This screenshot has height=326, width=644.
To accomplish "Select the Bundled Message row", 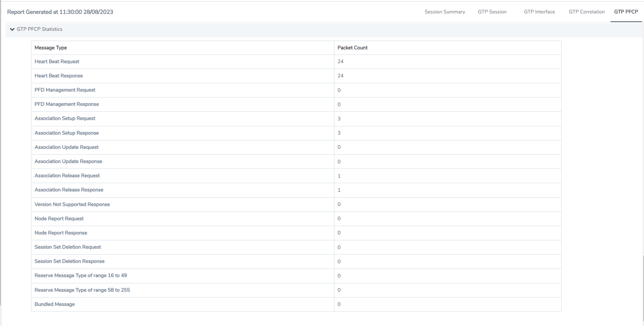I will pyautogui.click(x=54, y=304).
